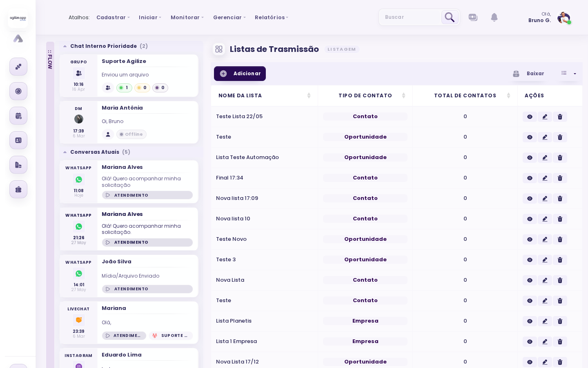Click the top sidebar triangle logo icon
This screenshot has height=368, width=588.
18,39
